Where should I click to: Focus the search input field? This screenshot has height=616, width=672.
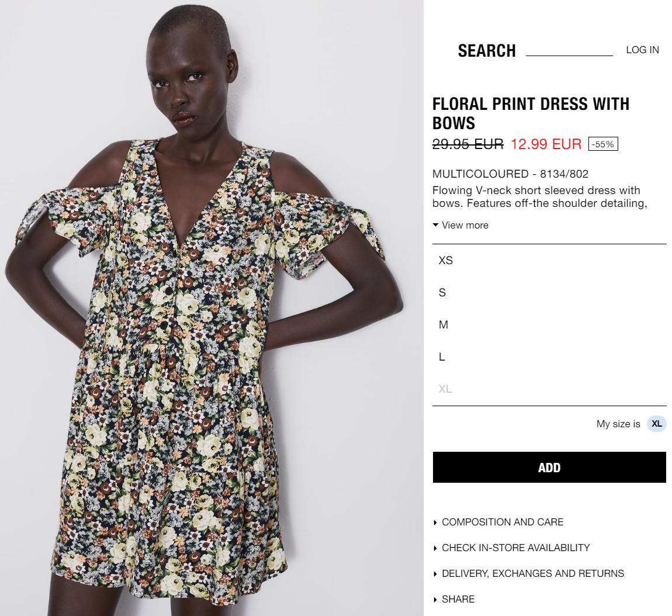point(569,50)
